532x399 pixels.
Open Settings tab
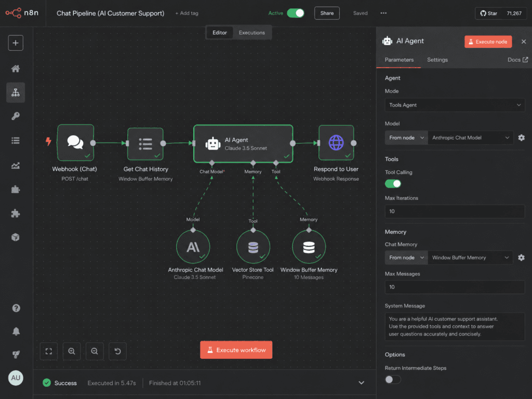[437, 60]
